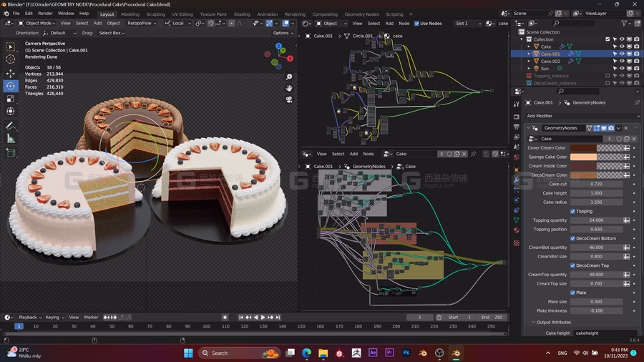Switch to the Geometry Nodes workspace tab
644x362 pixels.
pos(361,14)
